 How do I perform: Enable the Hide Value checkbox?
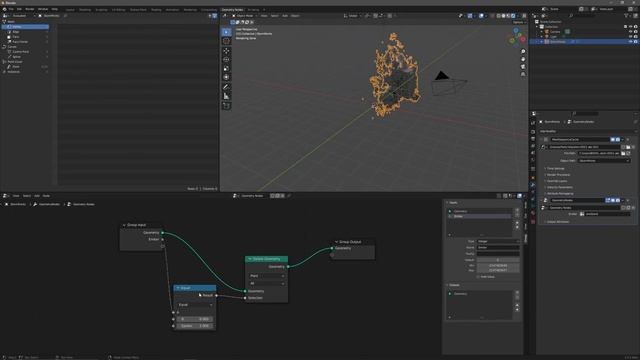click(x=478, y=277)
